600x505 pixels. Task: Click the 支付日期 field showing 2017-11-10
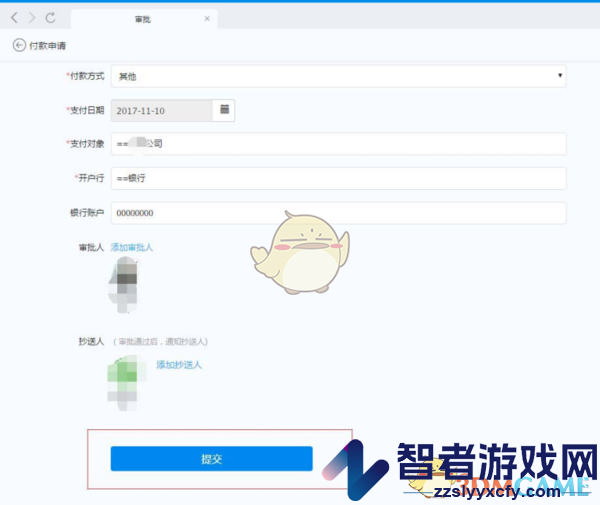[x=161, y=111]
